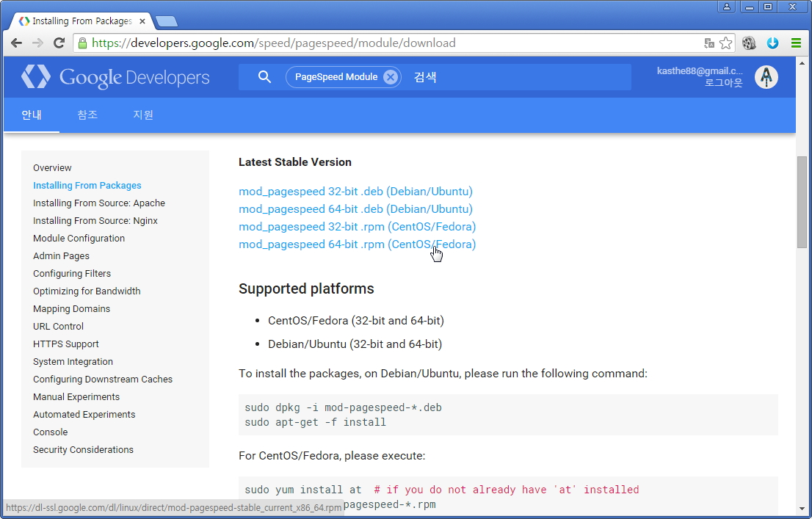Reload the page with the refresh icon

click(x=59, y=43)
